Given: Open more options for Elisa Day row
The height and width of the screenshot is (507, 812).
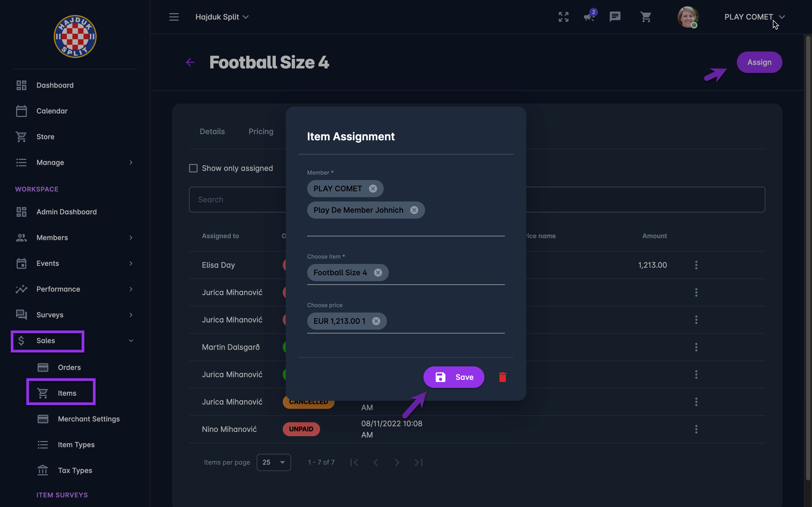Looking at the screenshot, I should tap(696, 265).
